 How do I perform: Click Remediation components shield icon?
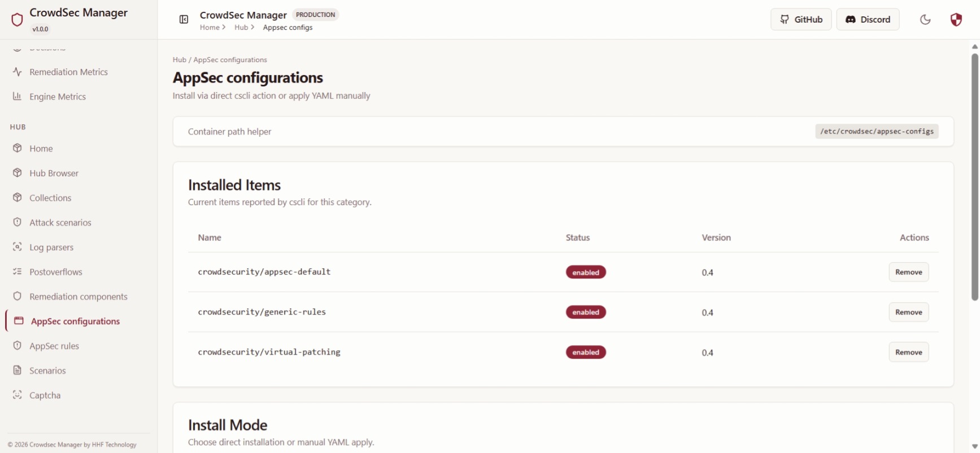[18, 296]
